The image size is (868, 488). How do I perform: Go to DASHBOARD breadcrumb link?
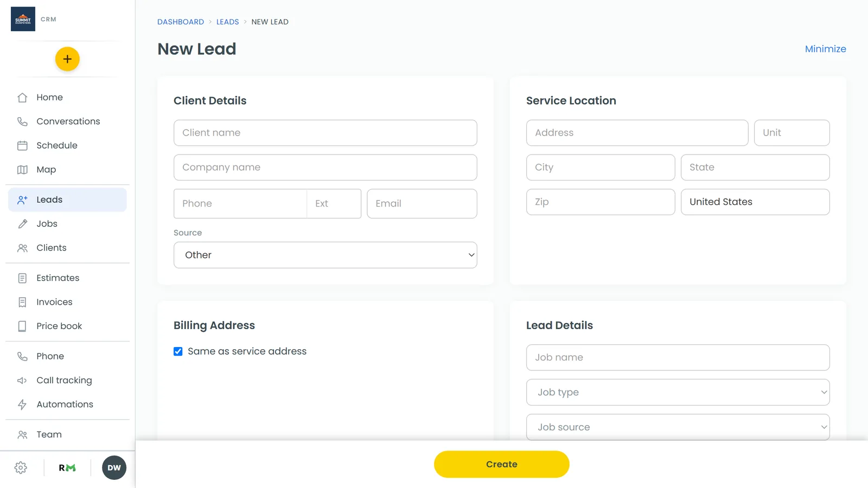pos(181,22)
